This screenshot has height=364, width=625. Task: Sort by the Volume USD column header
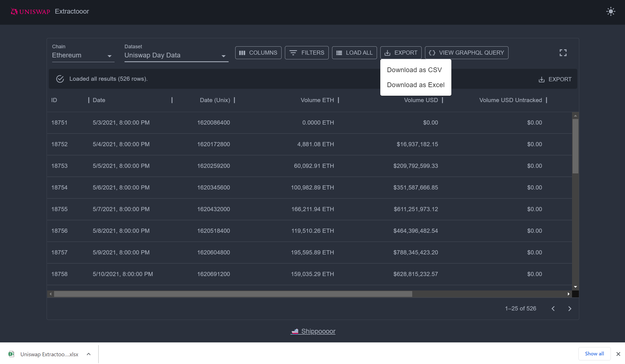tap(421, 100)
